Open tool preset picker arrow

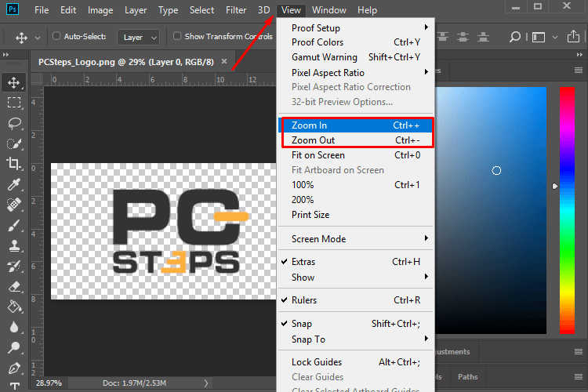tap(38, 38)
